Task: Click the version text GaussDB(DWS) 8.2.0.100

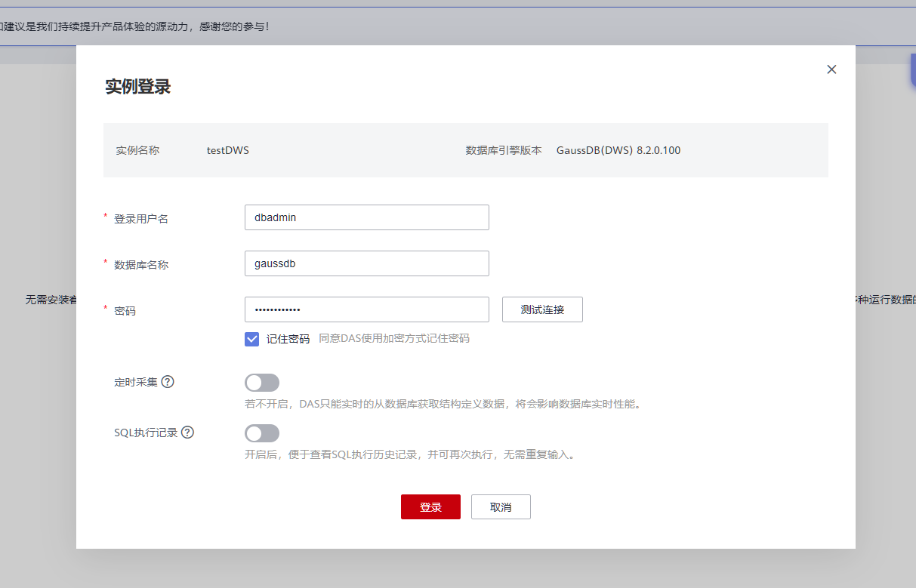Action: (618, 150)
